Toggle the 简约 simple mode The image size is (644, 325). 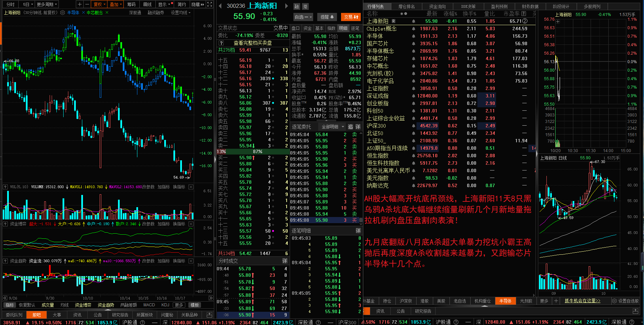182,4
